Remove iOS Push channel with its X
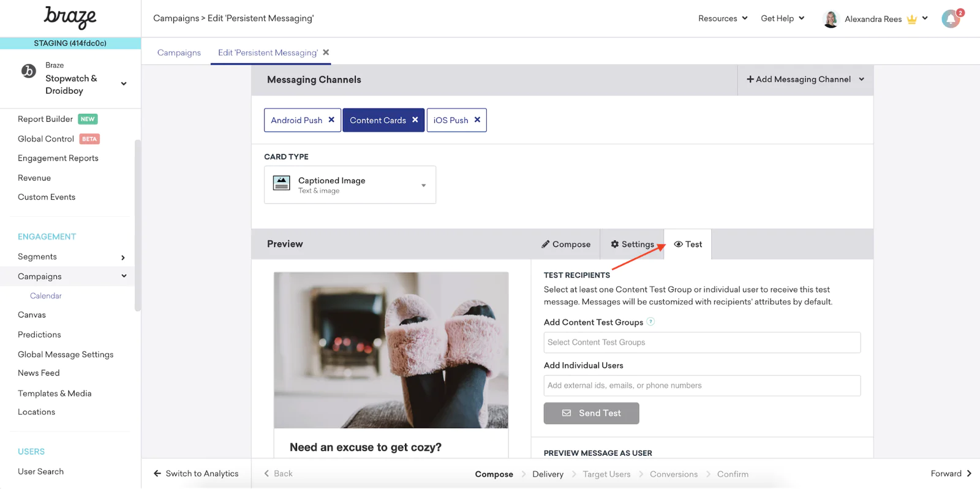 pyautogui.click(x=477, y=120)
